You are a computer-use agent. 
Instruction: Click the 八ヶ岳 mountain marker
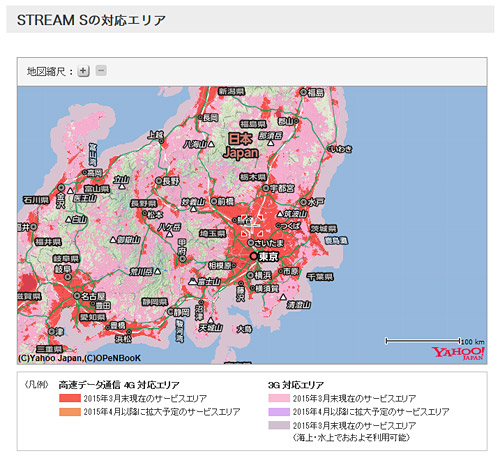(169, 234)
